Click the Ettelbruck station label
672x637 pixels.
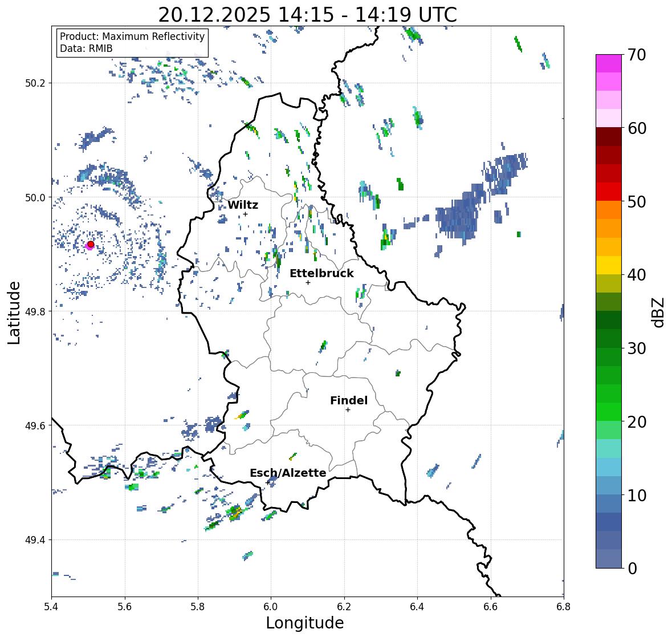tap(321, 273)
